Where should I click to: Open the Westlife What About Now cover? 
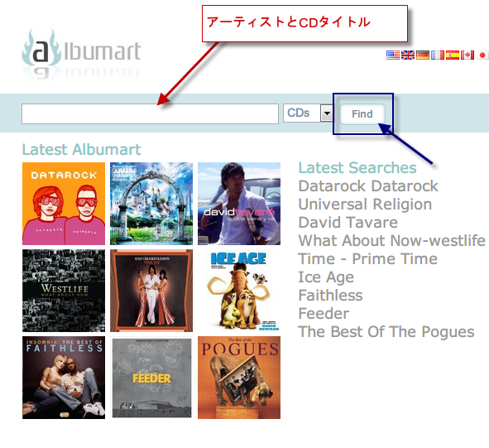pos(64,291)
